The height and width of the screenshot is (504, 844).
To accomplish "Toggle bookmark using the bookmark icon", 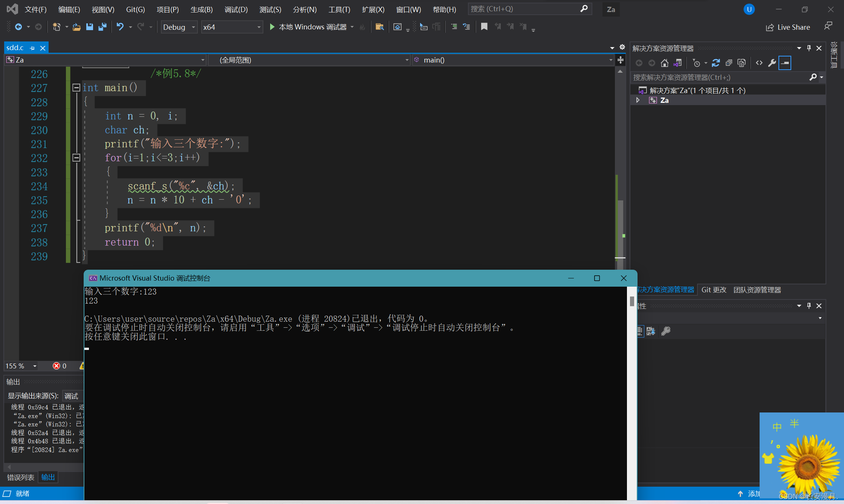I will [484, 27].
